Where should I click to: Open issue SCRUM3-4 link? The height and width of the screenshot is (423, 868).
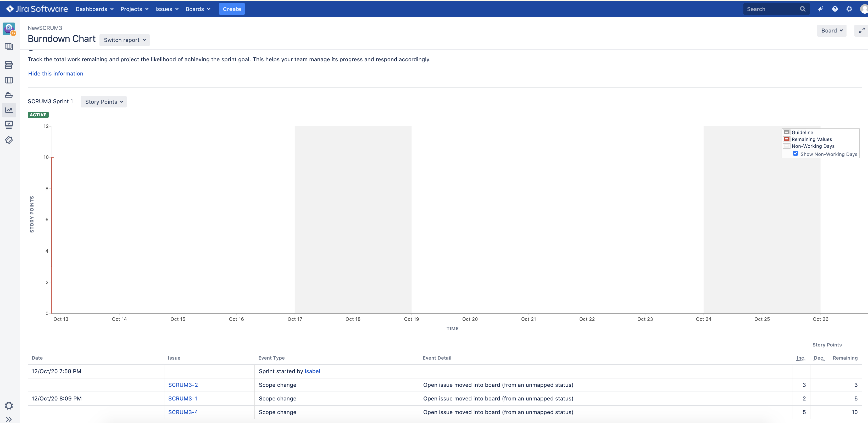(x=183, y=412)
